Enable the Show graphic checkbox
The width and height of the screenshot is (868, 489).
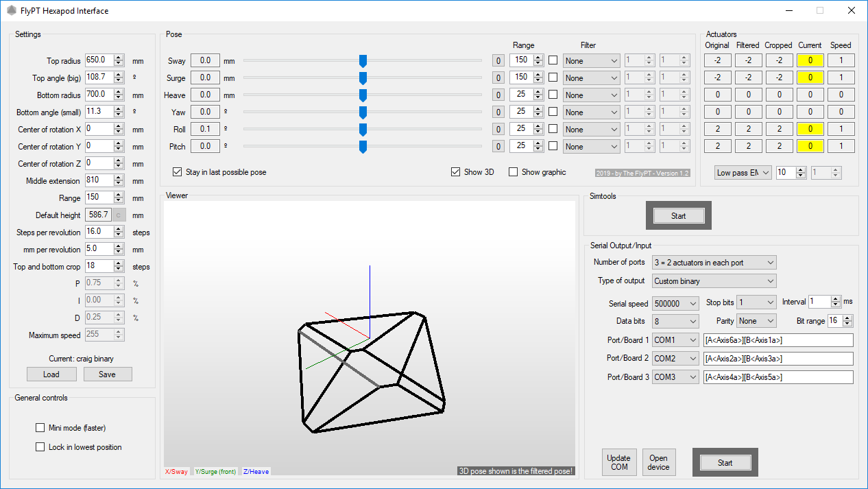pos(513,172)
